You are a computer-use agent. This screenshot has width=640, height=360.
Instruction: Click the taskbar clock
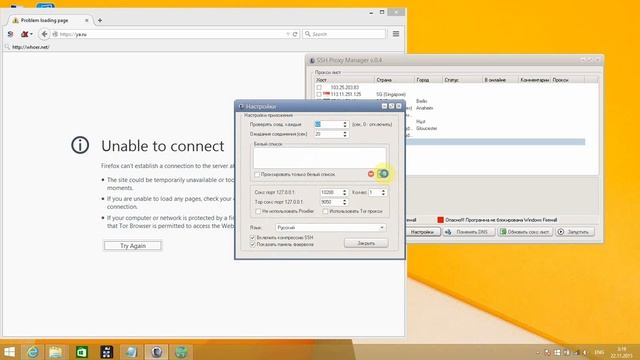622,352
